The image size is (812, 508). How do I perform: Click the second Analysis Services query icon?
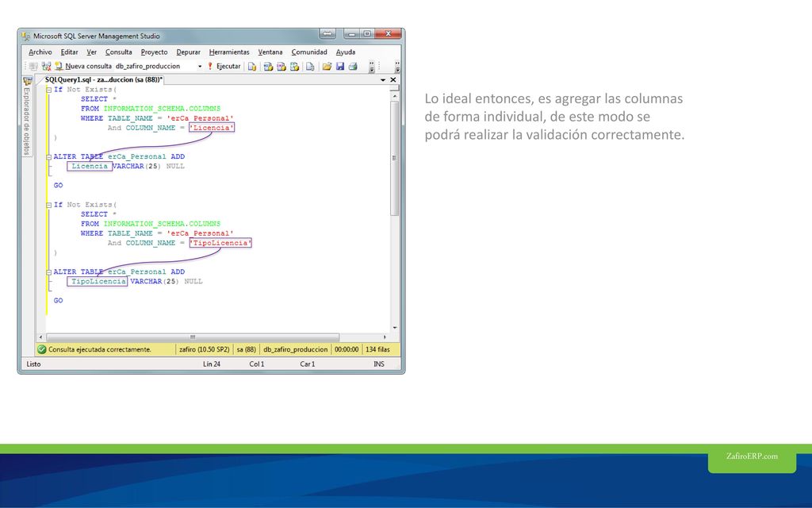pyautogui.click(x=282, y=67)
